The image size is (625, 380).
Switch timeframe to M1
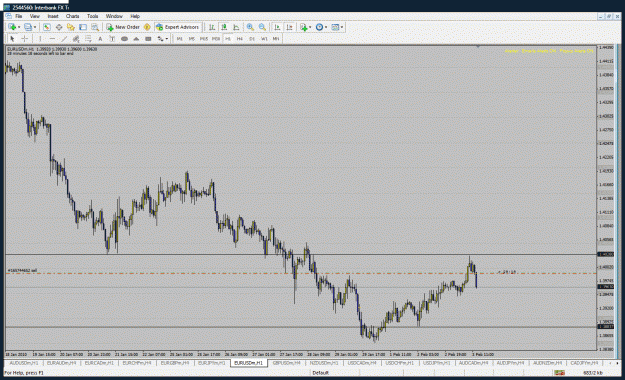click(x=179, y=39)
